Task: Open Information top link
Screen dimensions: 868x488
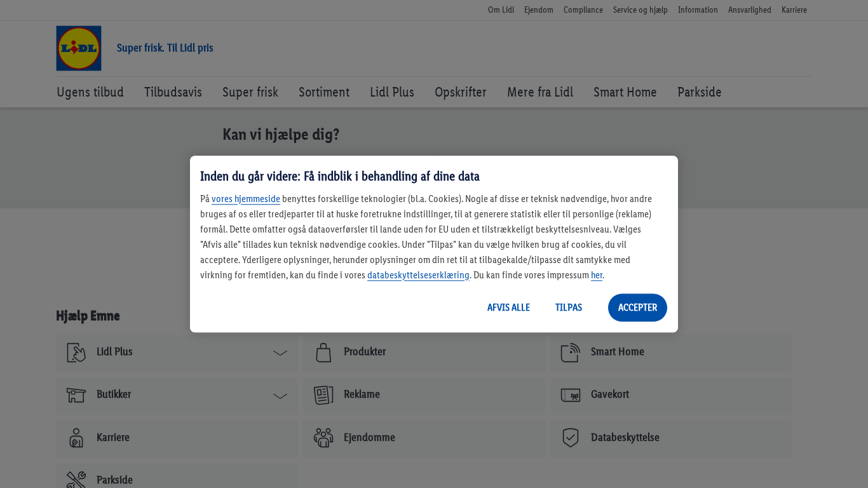Action: point(698,10)
